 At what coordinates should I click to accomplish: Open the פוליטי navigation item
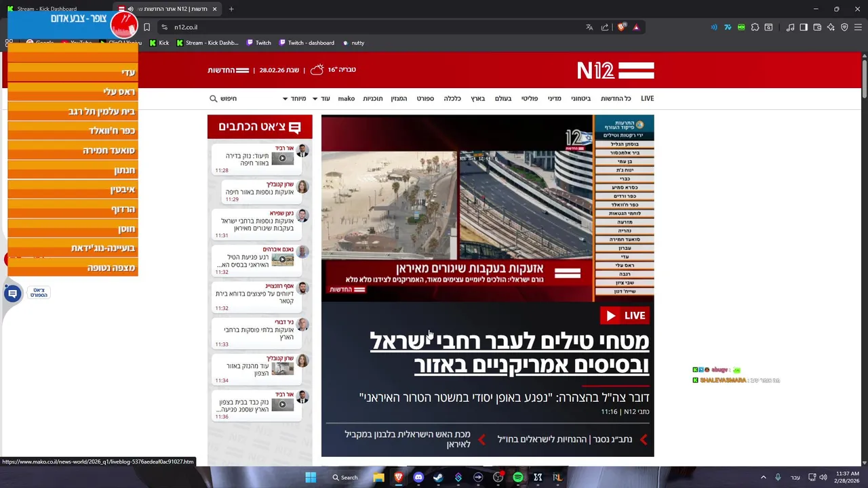pyautogui.click(x=530, y=98)
